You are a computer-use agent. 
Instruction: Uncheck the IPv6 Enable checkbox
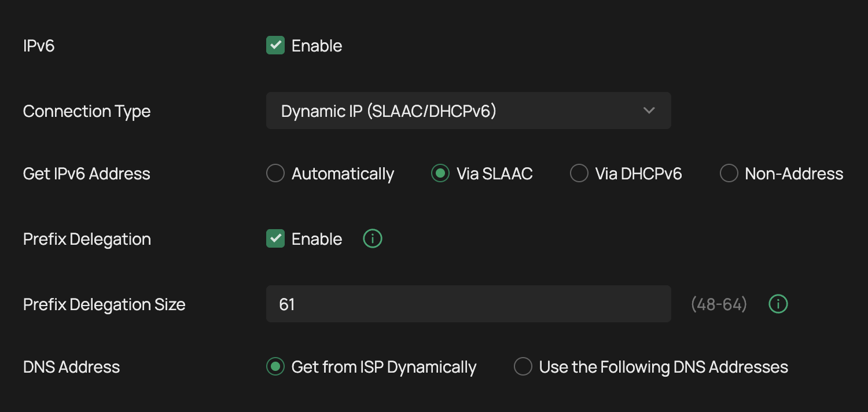point(275,46)
